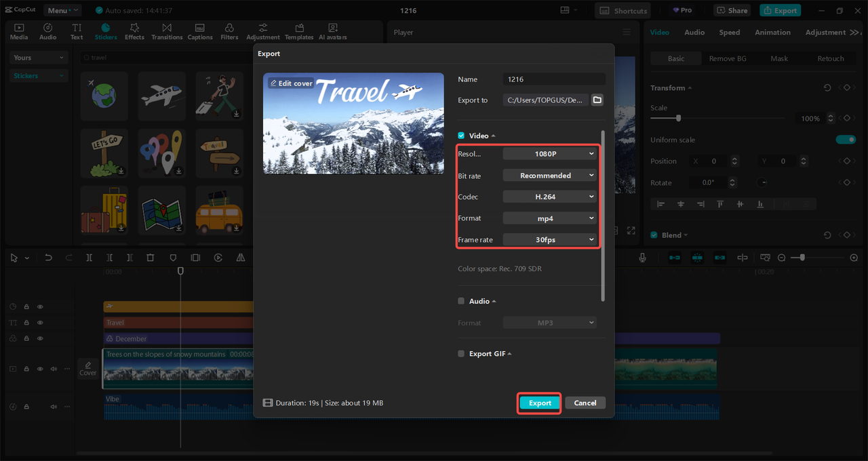
Task: Mute the Vibe audio track speaker icon
Action: pos(54,407)
